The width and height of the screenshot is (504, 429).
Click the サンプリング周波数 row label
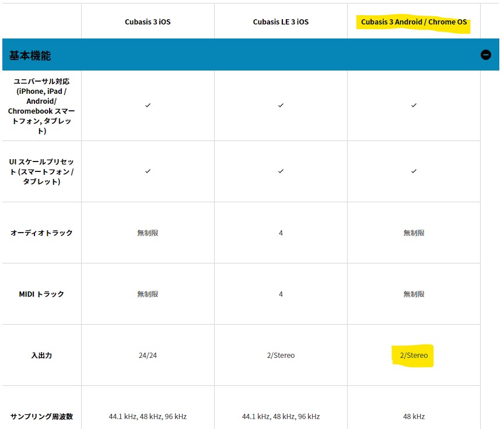tap(41, 417)
